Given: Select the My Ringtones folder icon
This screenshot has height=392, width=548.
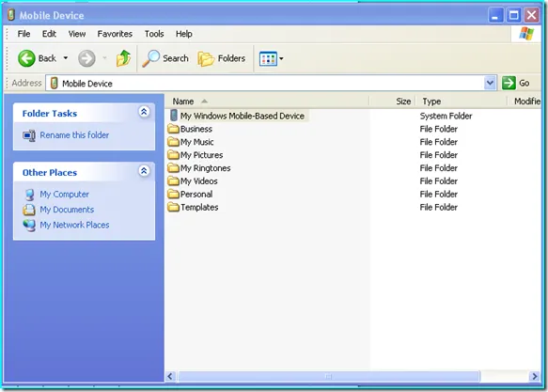Looking at the screenshot, I should click(x=173, y=168).
